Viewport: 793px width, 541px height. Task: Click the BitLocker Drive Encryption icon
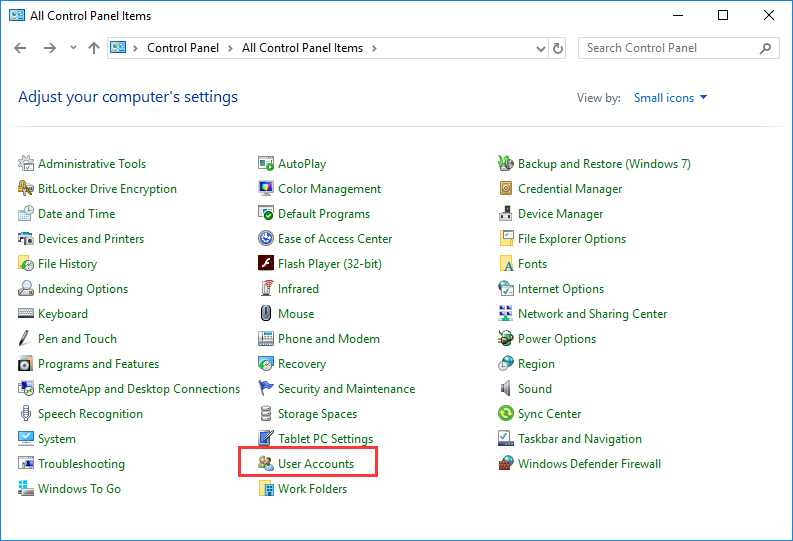pos(26,188)
